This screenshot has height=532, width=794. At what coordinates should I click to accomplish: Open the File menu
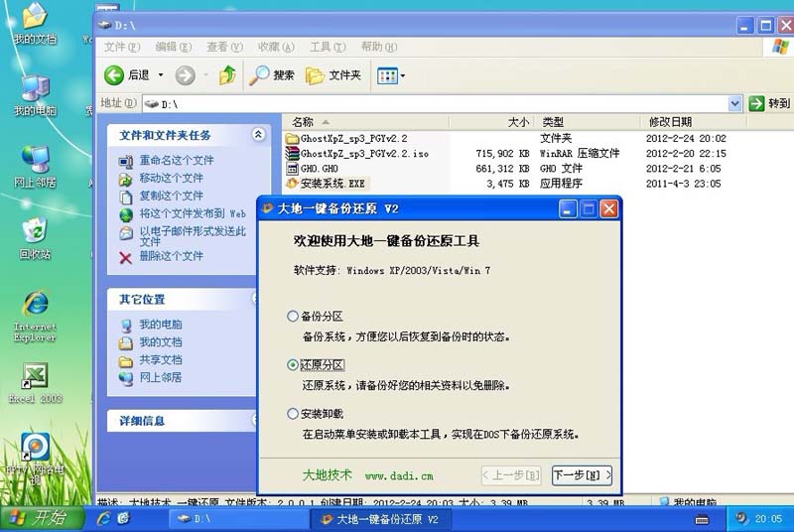121,47
